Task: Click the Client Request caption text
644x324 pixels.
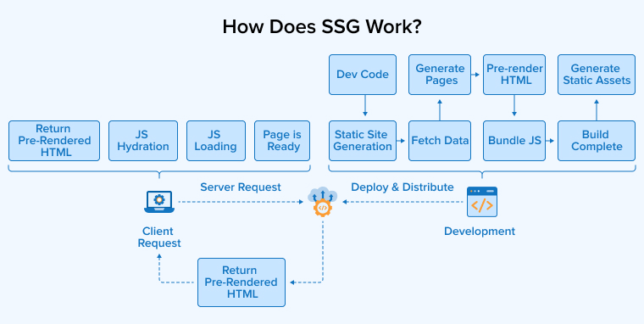Action: [159, 237]
